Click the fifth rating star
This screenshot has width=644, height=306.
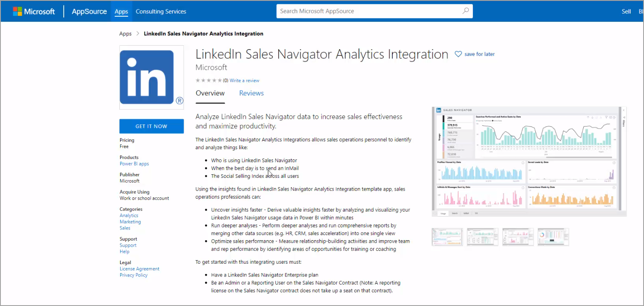[219, 80]
